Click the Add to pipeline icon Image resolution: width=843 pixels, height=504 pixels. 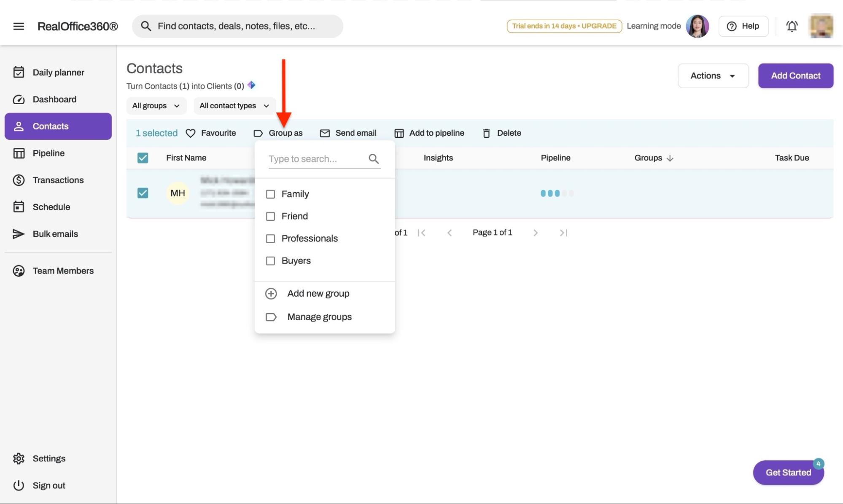(399, 133)
